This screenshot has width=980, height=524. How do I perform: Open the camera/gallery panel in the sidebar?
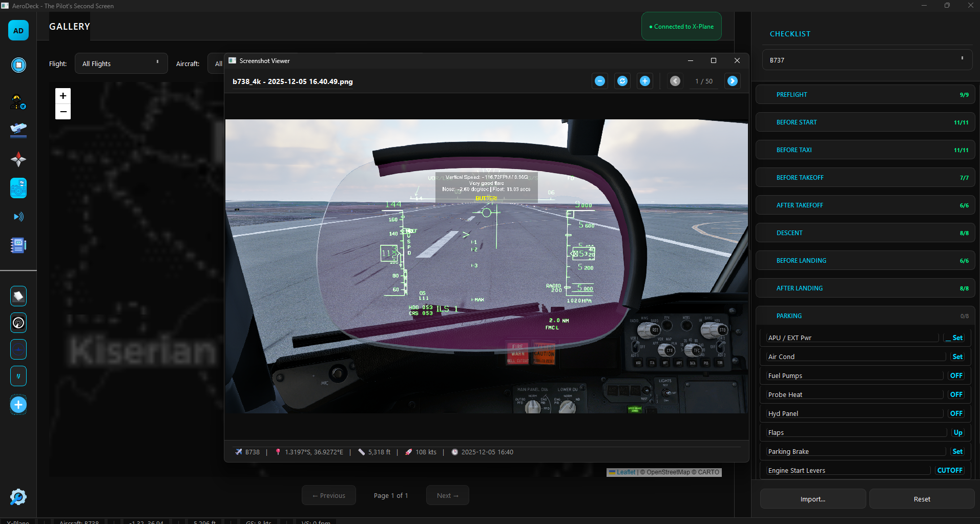click(18, 188)
